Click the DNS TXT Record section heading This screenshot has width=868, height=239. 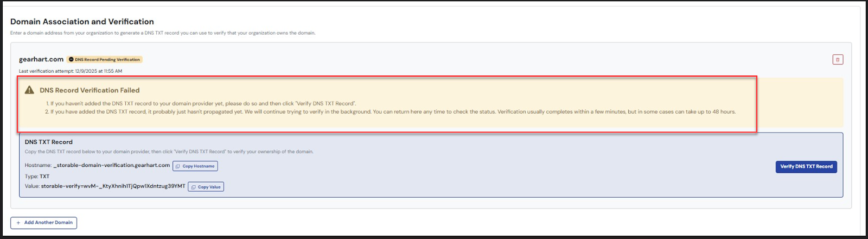(48, 142)
